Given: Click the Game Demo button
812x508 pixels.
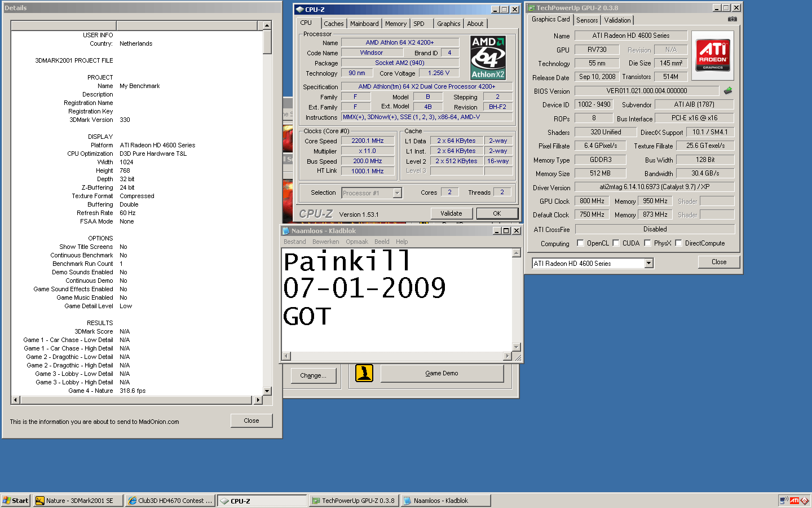Looking at the screenshot, I should [442, 374].
